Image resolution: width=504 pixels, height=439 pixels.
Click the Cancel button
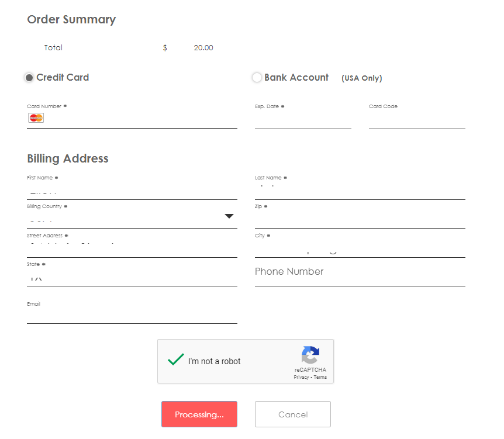[292, 414]
